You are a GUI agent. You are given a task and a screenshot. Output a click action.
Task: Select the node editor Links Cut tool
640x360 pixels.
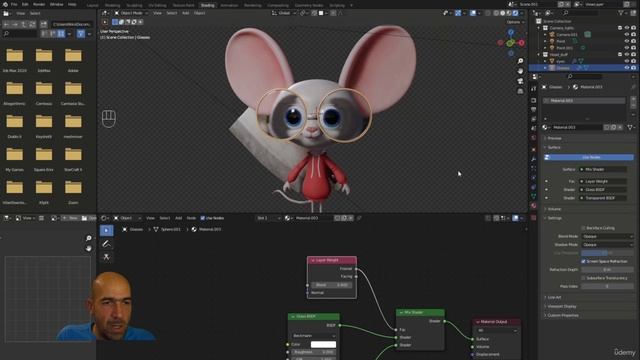(x=107, y=257)
